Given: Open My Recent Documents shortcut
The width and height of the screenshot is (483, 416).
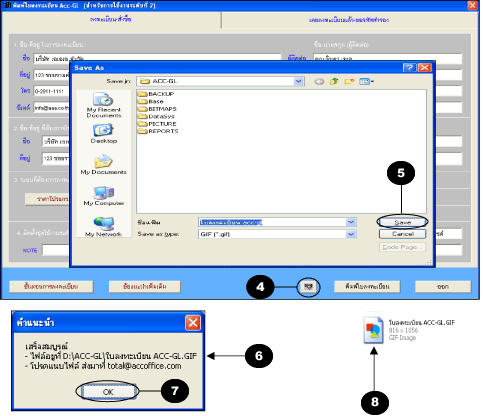Looking at the screenshot, I should click(x=104, y=105).
